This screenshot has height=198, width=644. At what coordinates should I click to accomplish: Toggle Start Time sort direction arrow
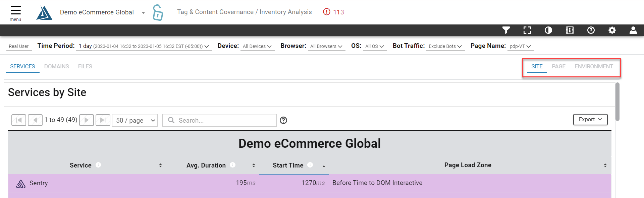(x=324, y=166)
